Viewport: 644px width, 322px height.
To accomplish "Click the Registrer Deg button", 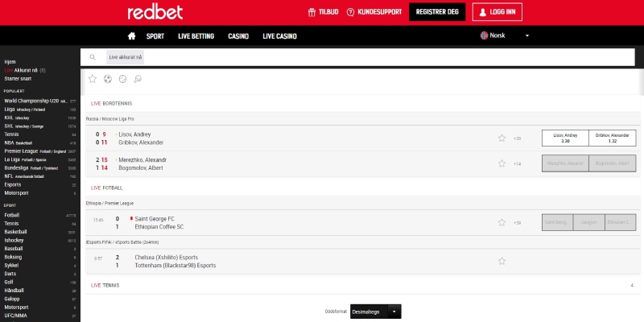I will (437, 12).
